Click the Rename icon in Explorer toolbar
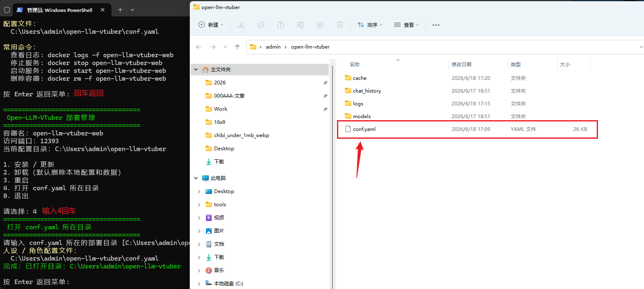The width and height of the screenshot is (644, 289). [x=300, y=25]
